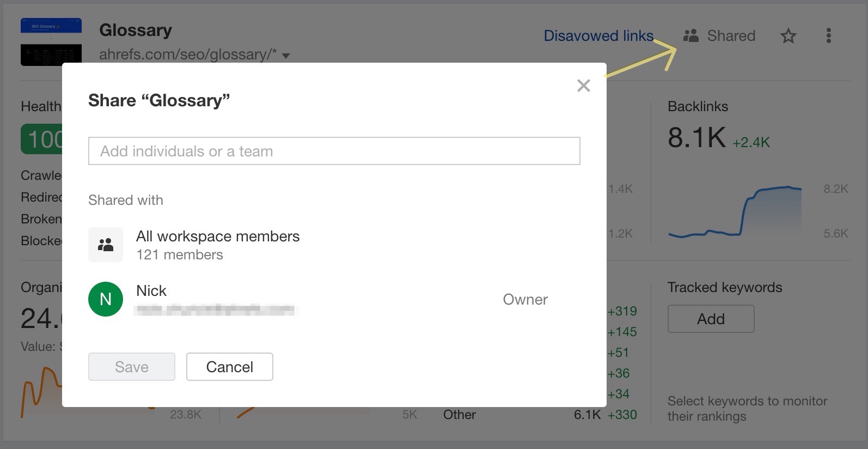This screenshot has height=449, width=868.
Task: Cancel the share dialog
Action: point(229,367)
